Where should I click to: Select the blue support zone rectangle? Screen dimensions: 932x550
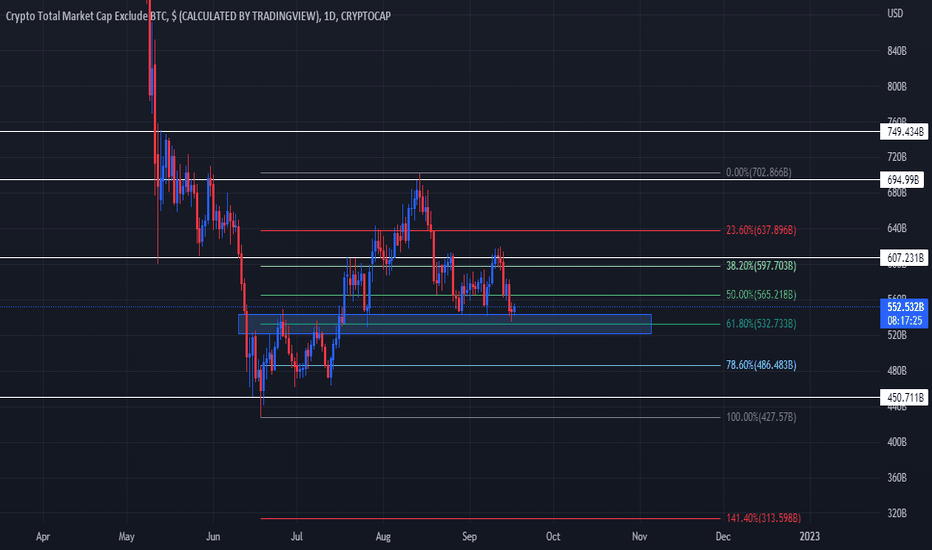pos(445,324)
